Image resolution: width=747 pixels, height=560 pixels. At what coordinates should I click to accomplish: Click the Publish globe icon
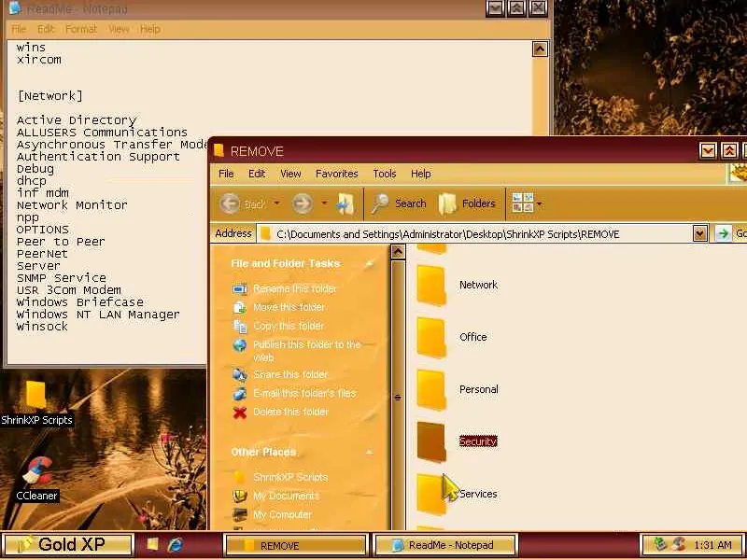pos(240,345)
